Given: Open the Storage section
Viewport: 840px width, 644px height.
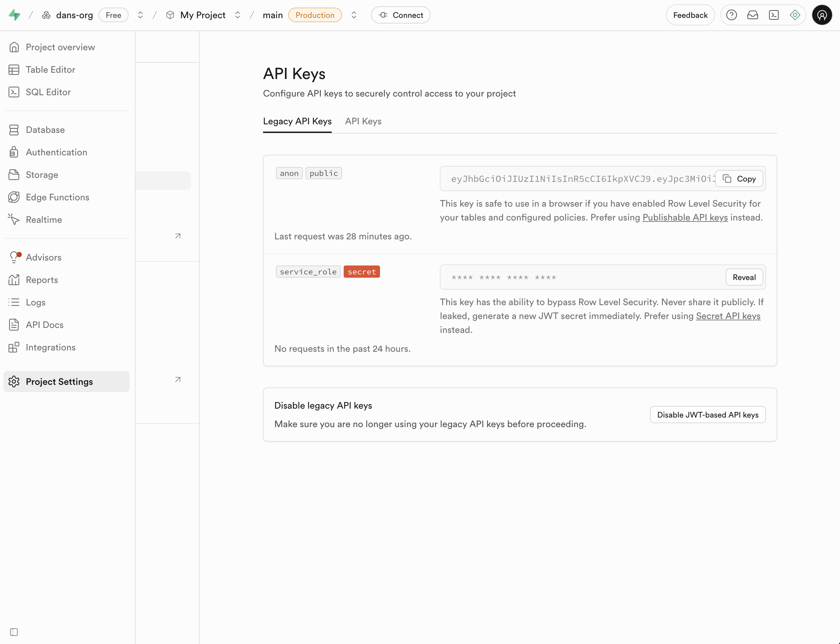Looking at the screenshot, I should click(42, 175).
